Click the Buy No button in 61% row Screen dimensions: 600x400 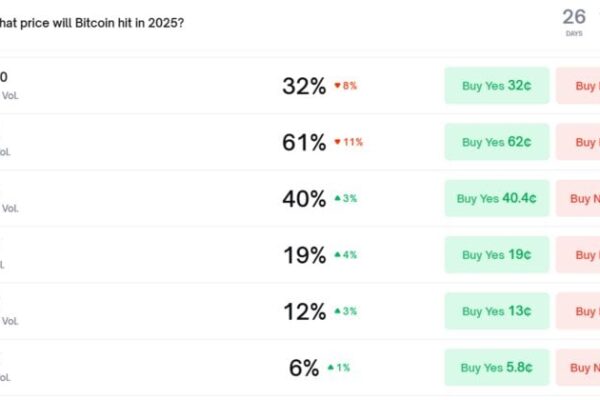click(x=580, y=142)
